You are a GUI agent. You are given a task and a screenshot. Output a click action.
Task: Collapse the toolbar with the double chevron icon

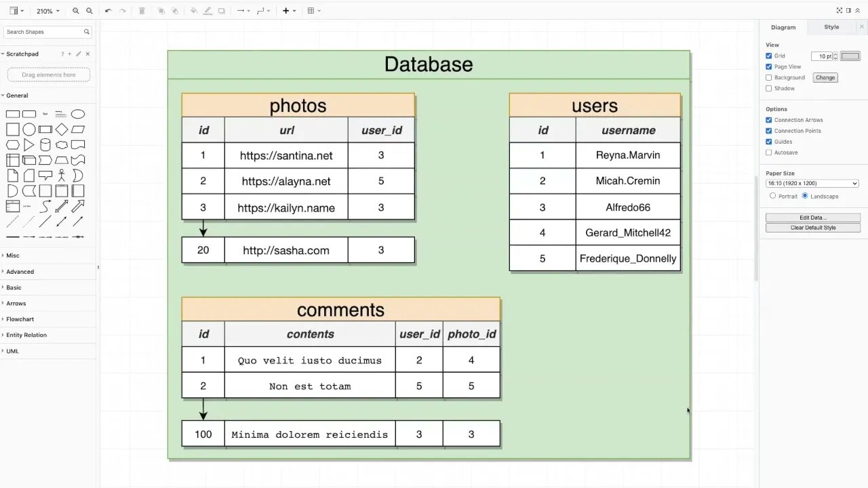(857, 10)
